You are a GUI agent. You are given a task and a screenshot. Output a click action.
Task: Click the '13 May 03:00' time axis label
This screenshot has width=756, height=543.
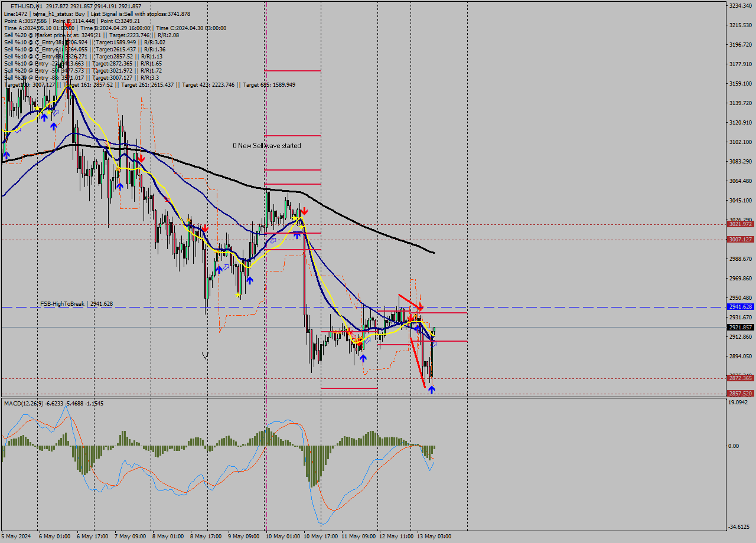click(435, 536)
